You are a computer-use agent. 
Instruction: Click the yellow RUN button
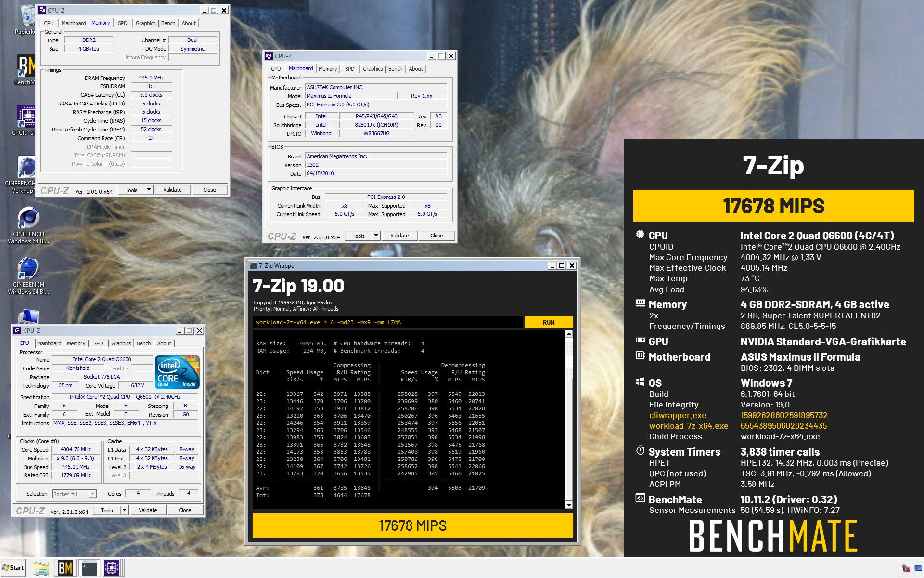(549, 322)
